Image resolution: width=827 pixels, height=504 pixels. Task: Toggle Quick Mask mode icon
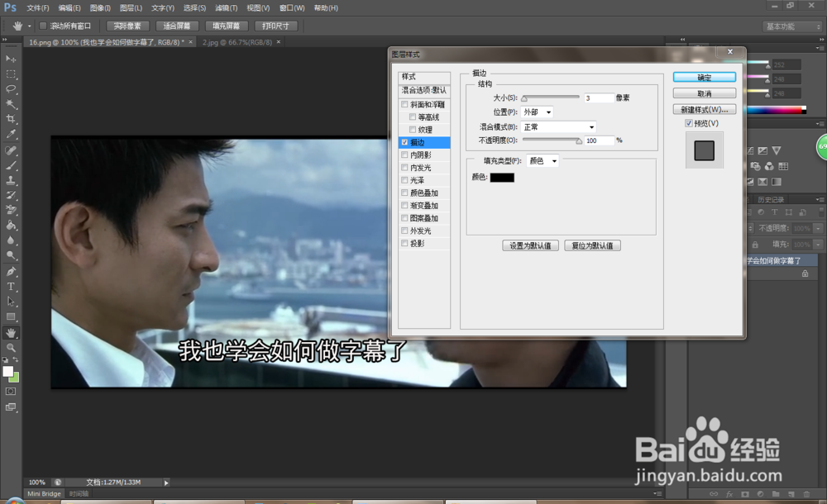pos(11,391)
